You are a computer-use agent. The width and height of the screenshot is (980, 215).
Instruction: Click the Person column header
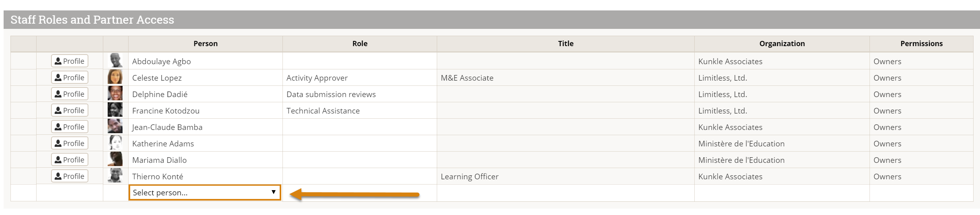[x=205, y=44]
